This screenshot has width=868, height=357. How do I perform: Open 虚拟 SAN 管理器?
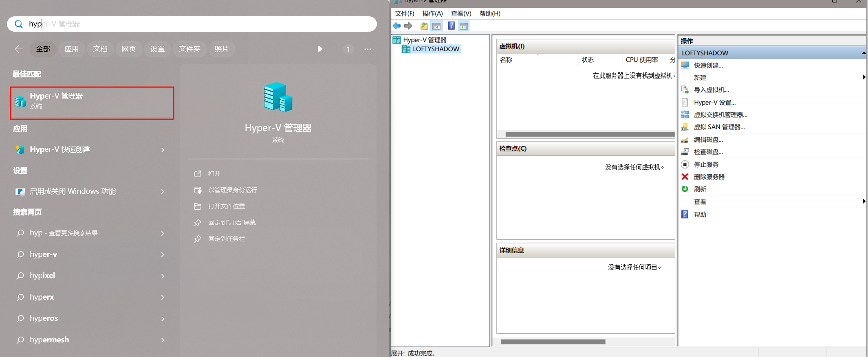coord(719,127)
